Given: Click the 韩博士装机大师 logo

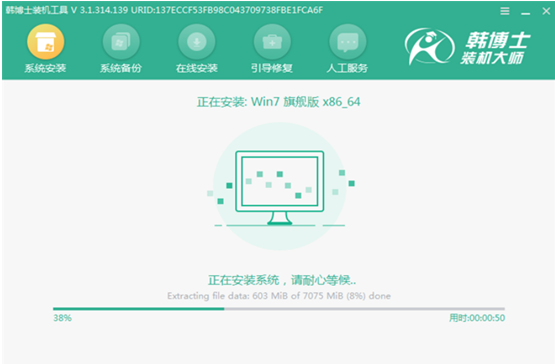Looking at the screenshot, I should (x=467, y=47).
